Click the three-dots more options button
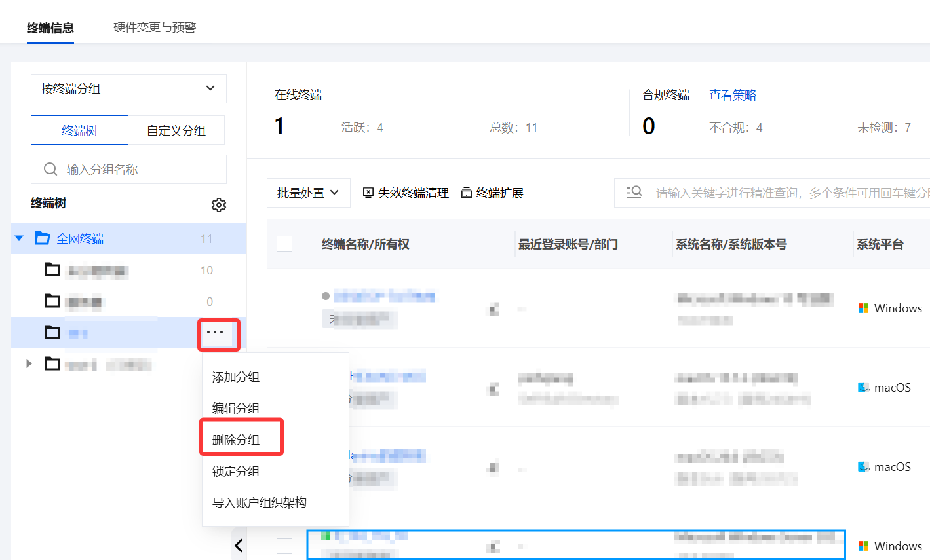The image size is (930, 560). (216, 333)
